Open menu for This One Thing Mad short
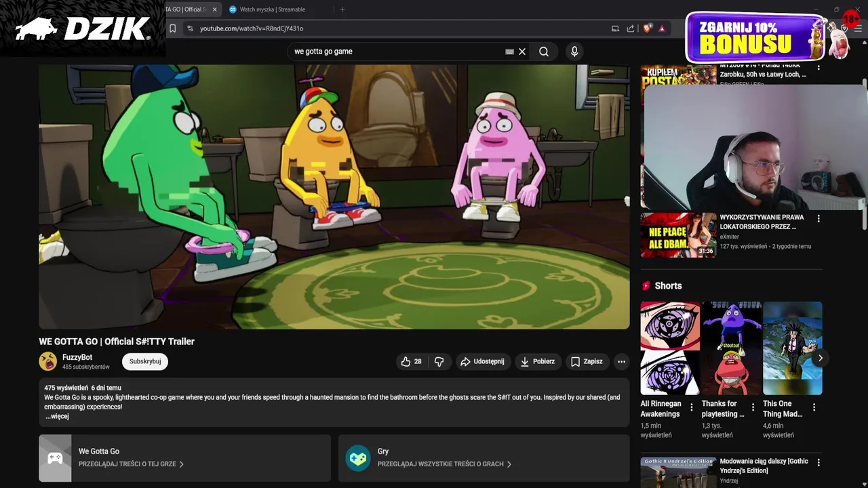 [814, 407]
